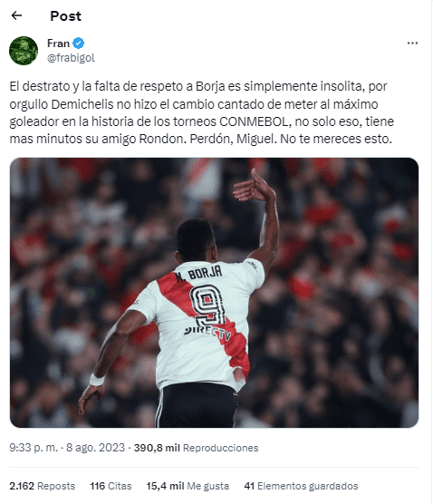This screenshot has width=433, height=504.
Task: View the 2.162 Reposts list
Action: (x=42, y=486)
